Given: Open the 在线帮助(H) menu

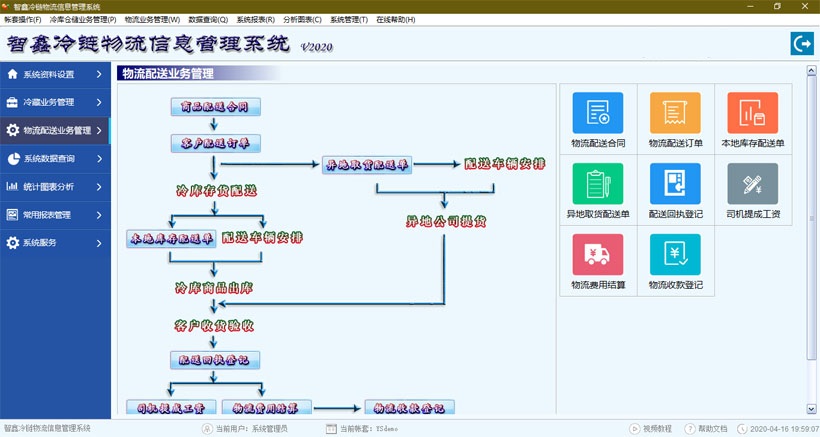Looking at the screenshot, I should 396,19.
